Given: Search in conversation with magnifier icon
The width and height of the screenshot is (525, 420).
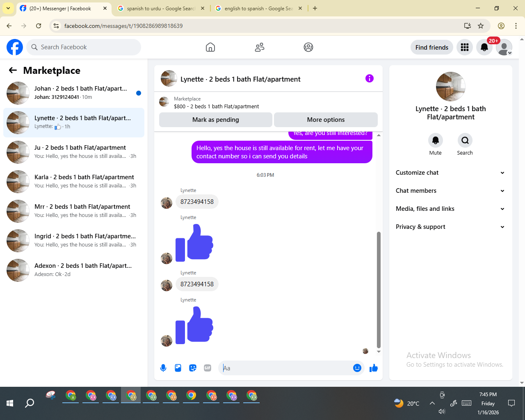Looking at the screenshot, I should pos(465,140).
